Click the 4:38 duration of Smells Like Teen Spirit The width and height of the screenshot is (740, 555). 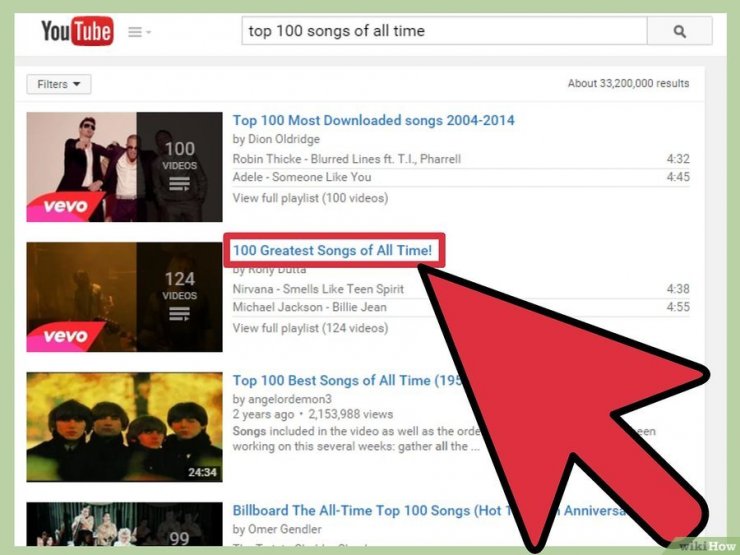pos(678,289)
